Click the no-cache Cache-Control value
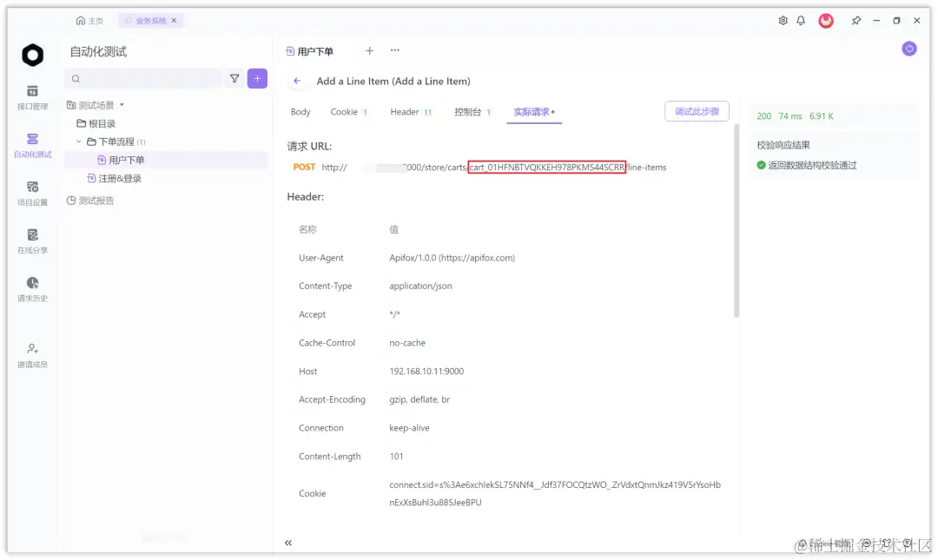This screenshot has width=938, height=560. click(407, 343)
